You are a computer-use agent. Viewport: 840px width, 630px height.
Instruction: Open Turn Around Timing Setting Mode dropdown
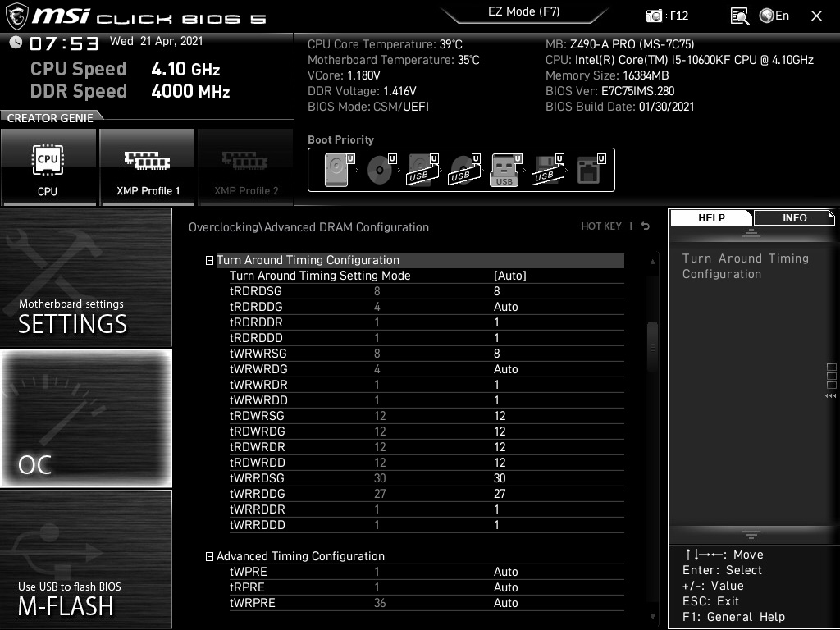(510, 276)
